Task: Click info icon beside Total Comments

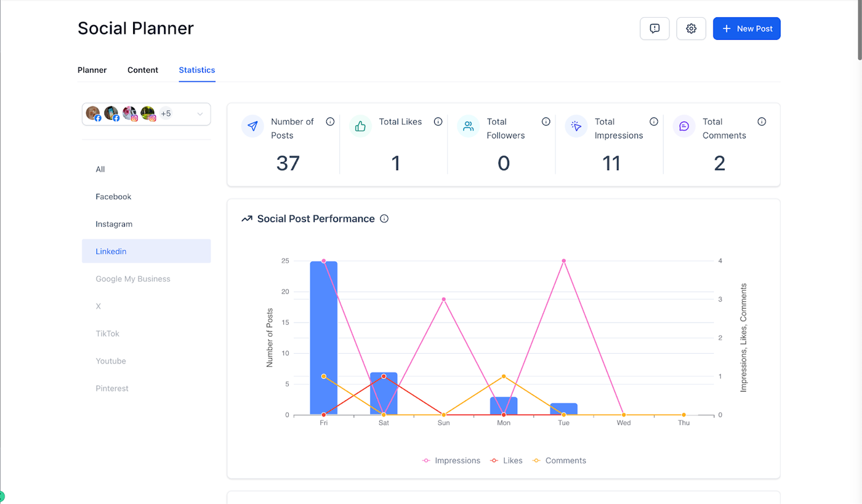Action: pos(762,122)
